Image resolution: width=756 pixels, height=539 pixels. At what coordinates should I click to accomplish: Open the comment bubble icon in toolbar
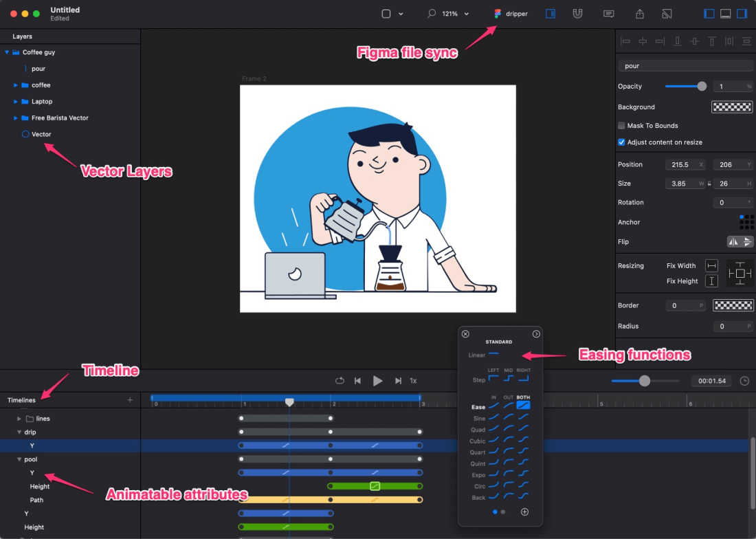pyautogui.click(x=608, y=14)
